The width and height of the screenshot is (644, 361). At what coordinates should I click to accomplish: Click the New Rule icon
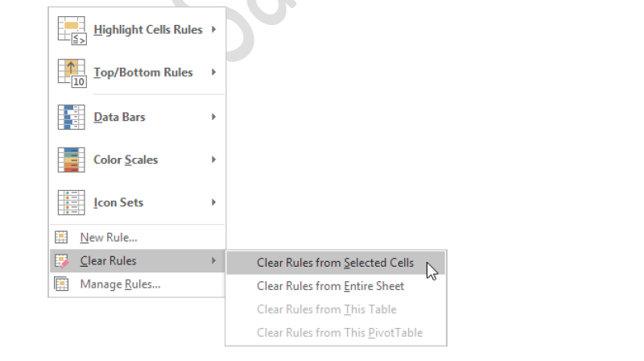(x=61, y=238)
